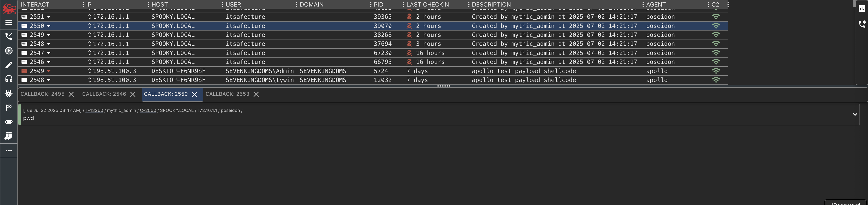
Task: Click the panel resize handle below the table
Action: (443, 86)
